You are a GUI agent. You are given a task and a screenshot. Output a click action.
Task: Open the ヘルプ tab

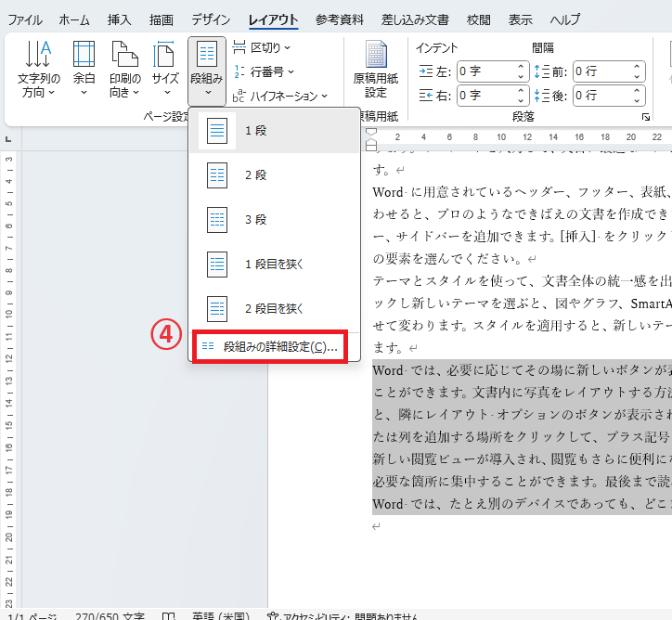coord(565,19)
